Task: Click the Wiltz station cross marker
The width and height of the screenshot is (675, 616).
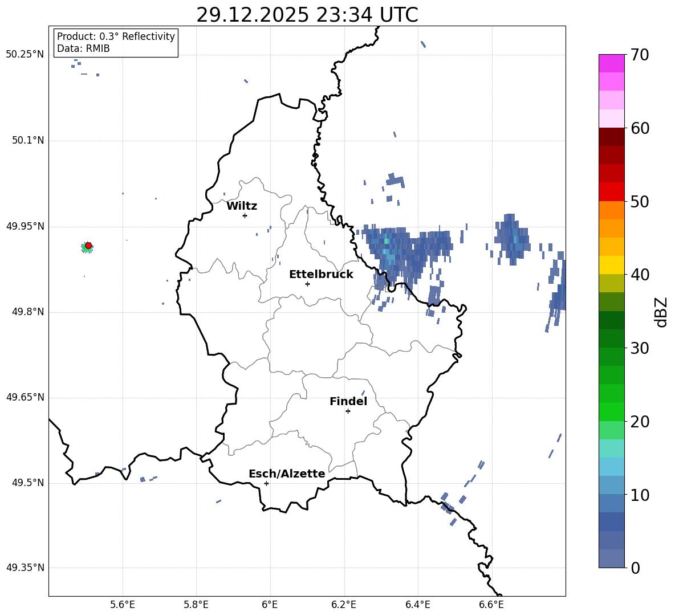Action: (x=245, y=215)
